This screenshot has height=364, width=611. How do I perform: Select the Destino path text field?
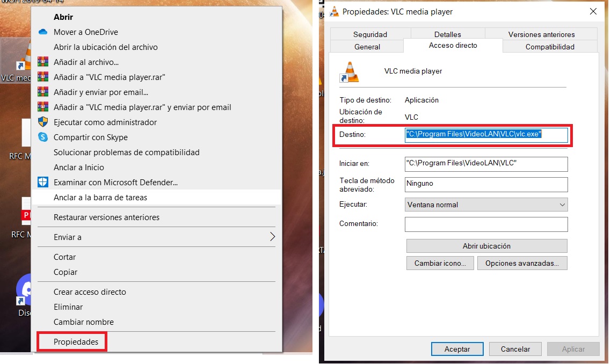point(486,135)
